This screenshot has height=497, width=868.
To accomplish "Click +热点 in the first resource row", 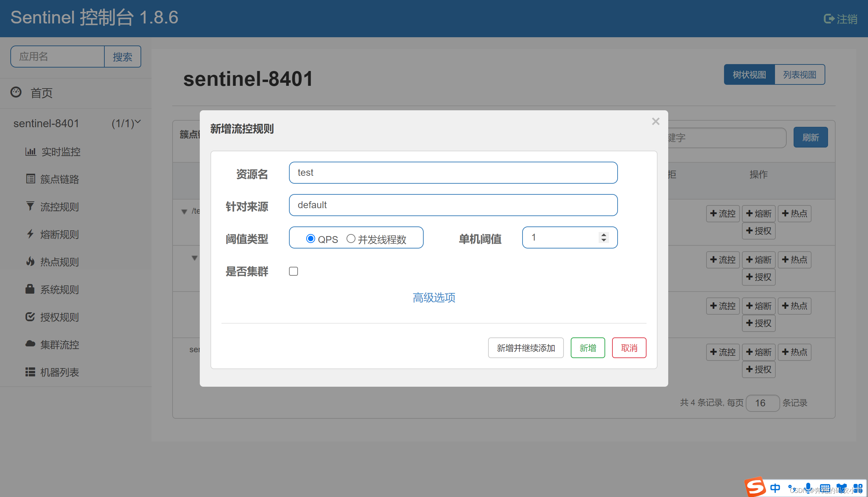I will [794, 214].
